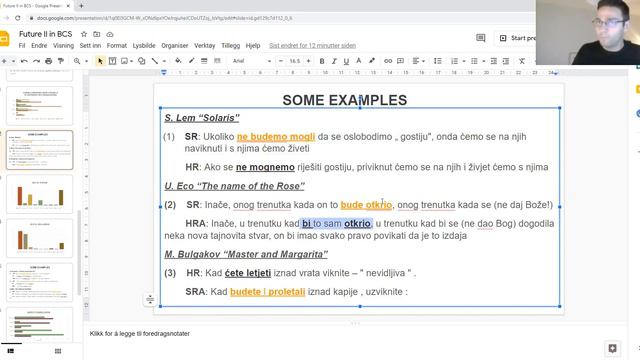
Task: Click the highlight color marker icon
Action: pos(371,61)
